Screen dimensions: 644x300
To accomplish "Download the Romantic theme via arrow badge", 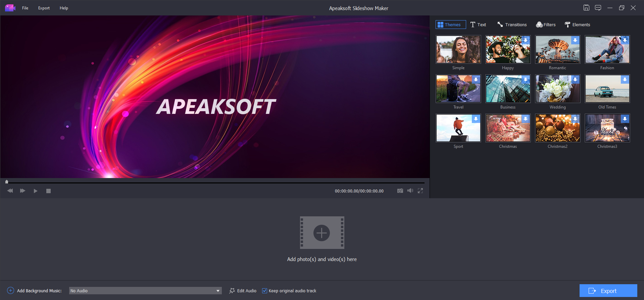I will tap(575, 40).
